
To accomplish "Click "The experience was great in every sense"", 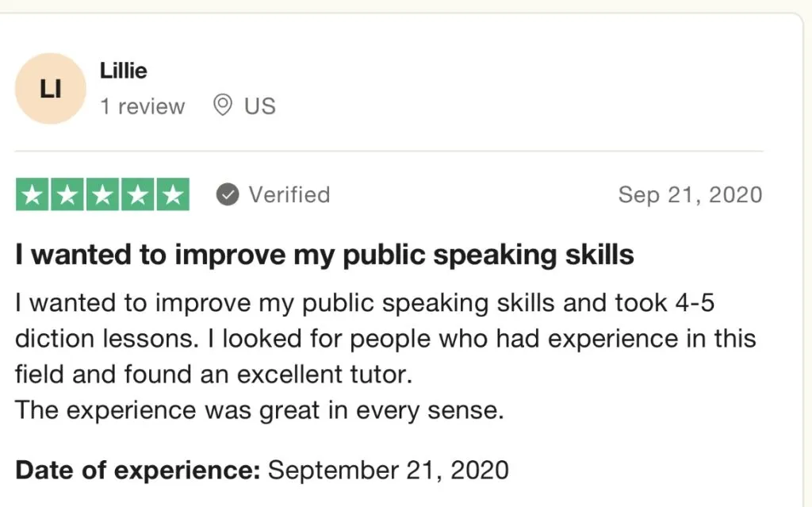I will click(x=259, y=411).
